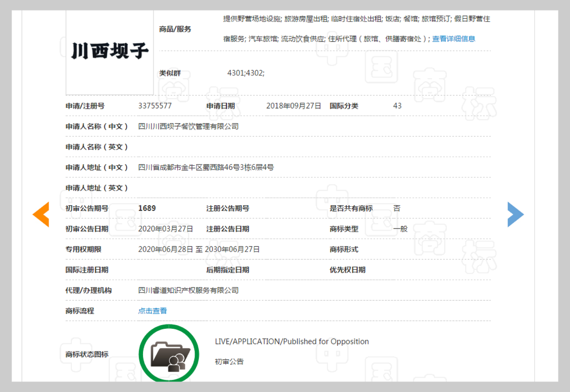Click goods text starting 提供野营场地设施
Screen dimensions: 570x392
click(x=357, y=19)
